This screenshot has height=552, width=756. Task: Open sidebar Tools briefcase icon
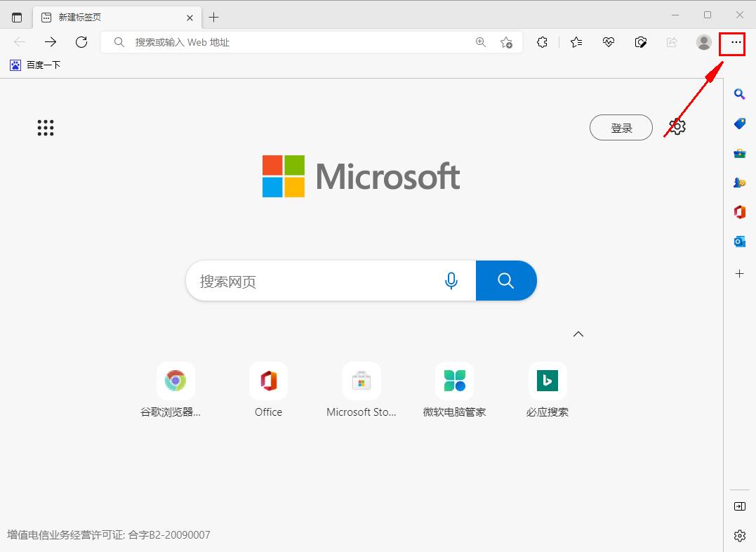pos(740,153)
